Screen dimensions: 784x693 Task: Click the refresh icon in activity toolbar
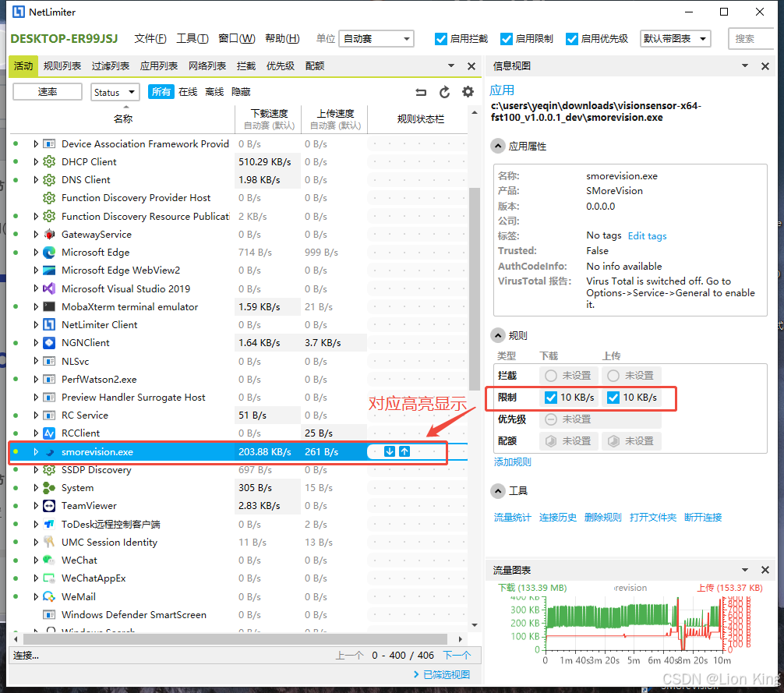tap(444, 92)
